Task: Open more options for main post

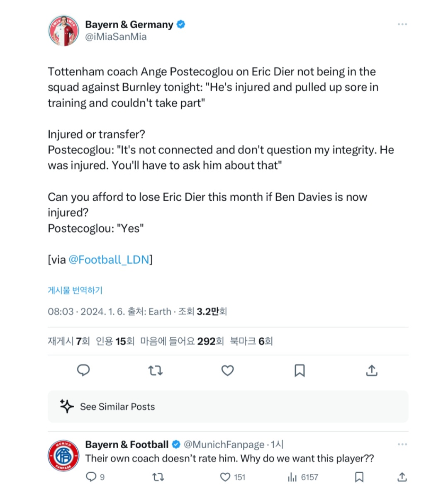Action: (x=402, y=24)
